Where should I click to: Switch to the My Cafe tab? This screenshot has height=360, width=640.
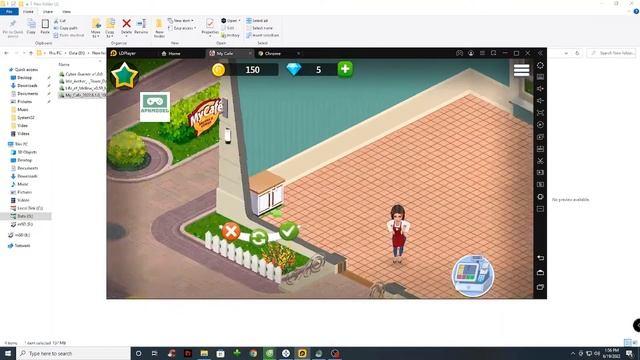[x=225, y=53]
